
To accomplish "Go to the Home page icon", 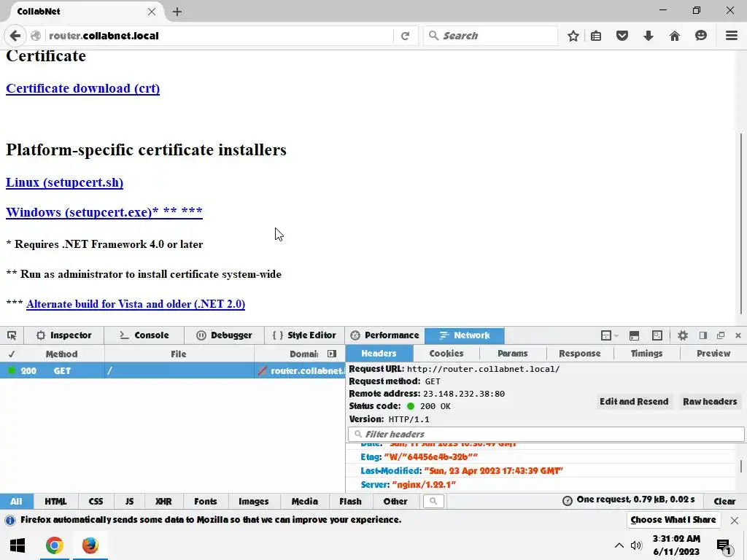I will [675, 36].
